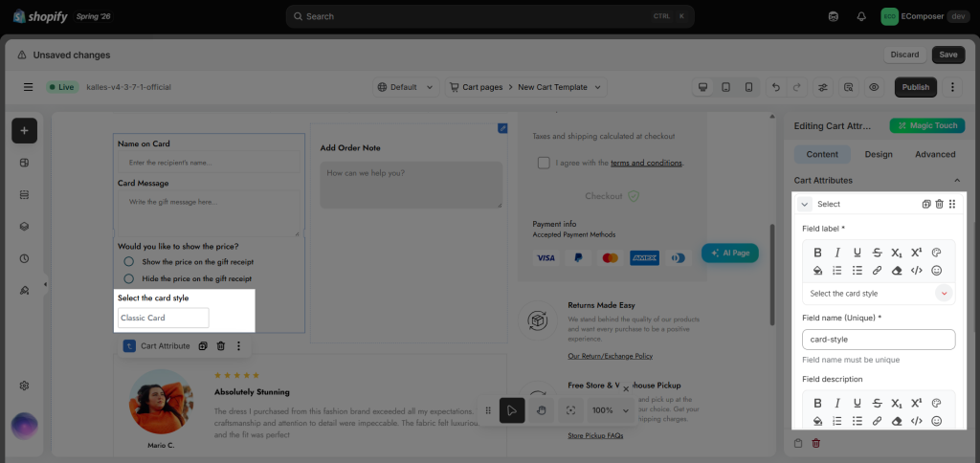Switch to the Design tab
This screenshot has width=980, height=463.
point(879,154)
